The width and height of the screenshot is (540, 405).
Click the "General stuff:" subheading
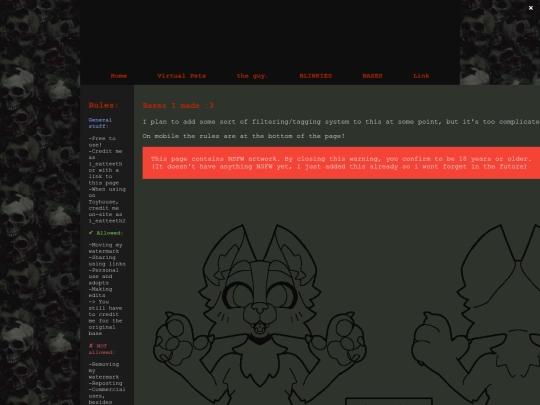100,123
